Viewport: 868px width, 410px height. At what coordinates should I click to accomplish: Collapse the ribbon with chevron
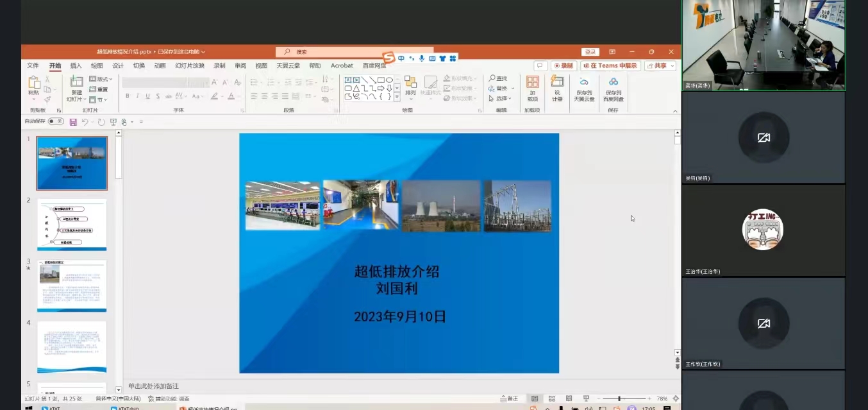pos(675,111)
